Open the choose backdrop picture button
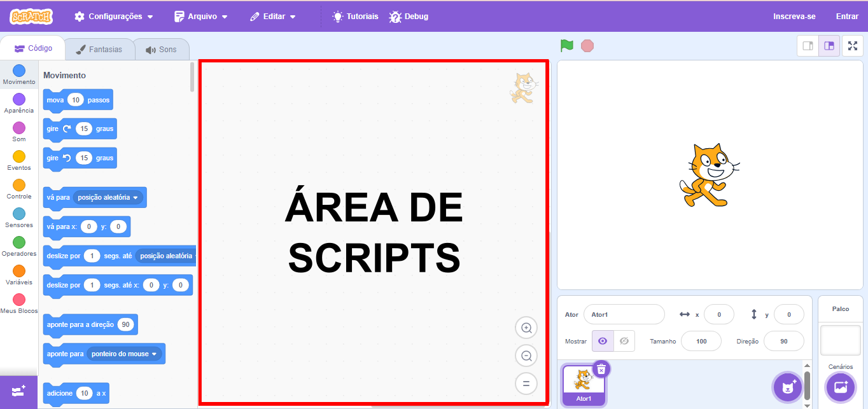 (840, 387)
